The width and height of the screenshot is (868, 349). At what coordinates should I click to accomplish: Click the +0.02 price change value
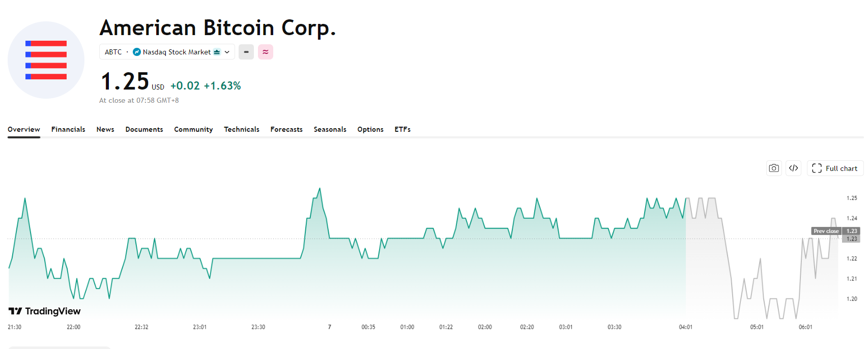pos(185,85)
